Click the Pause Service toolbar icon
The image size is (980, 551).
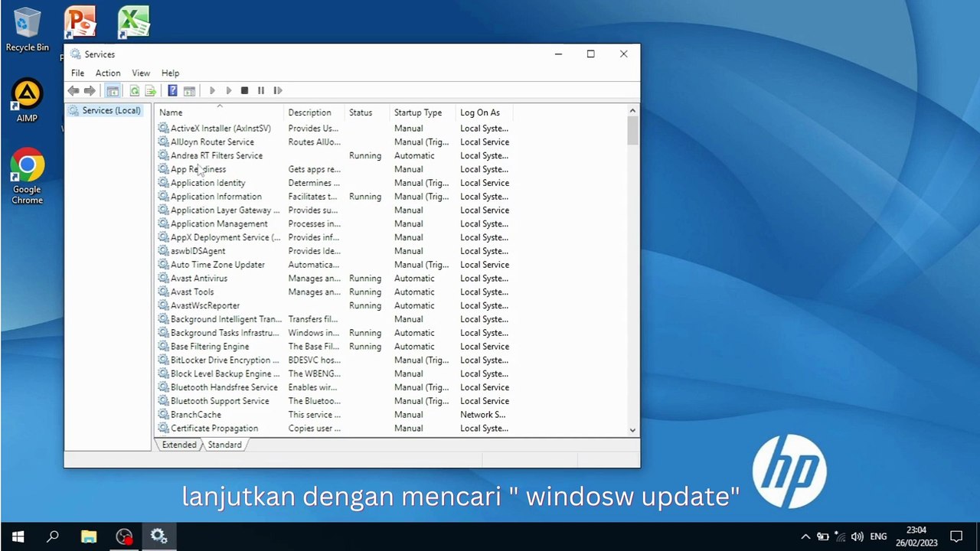coord(261,91)
